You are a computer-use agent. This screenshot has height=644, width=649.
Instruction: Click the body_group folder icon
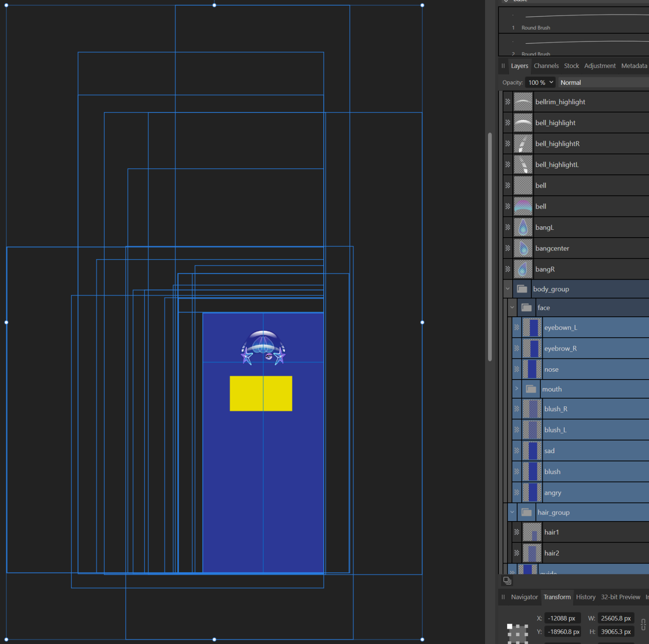(522, 289)
